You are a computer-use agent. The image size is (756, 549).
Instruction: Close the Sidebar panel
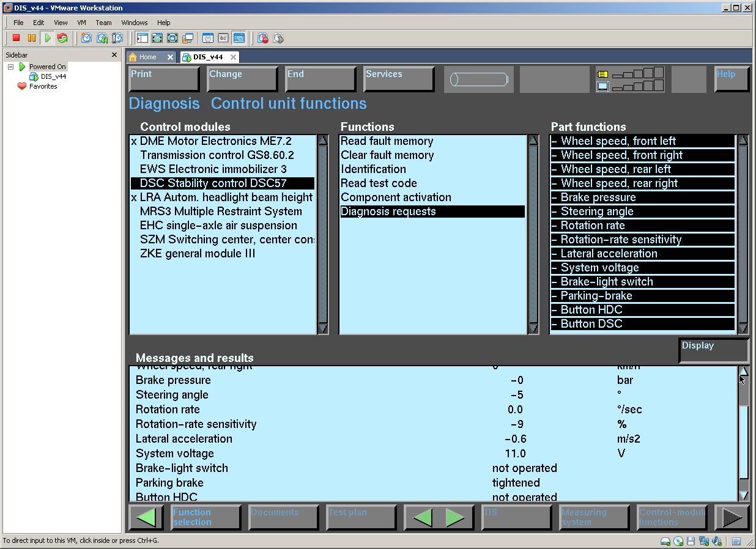[114, 55]
